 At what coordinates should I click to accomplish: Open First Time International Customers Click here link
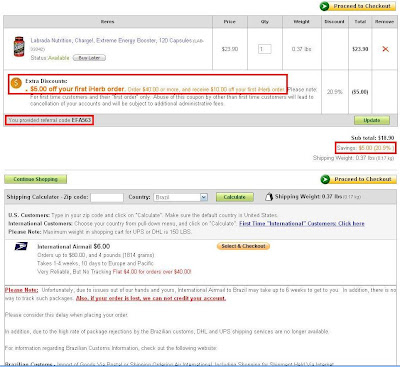click(302, 223)
